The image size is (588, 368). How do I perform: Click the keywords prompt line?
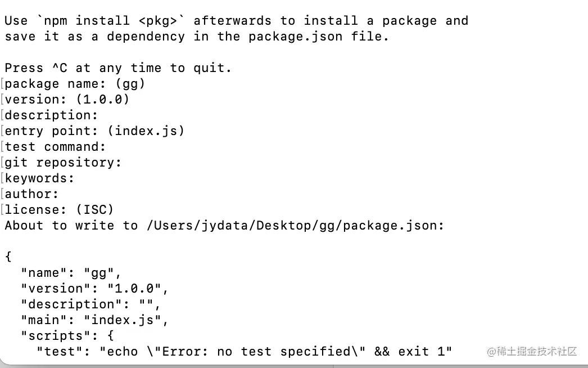[x=39, y=178]
